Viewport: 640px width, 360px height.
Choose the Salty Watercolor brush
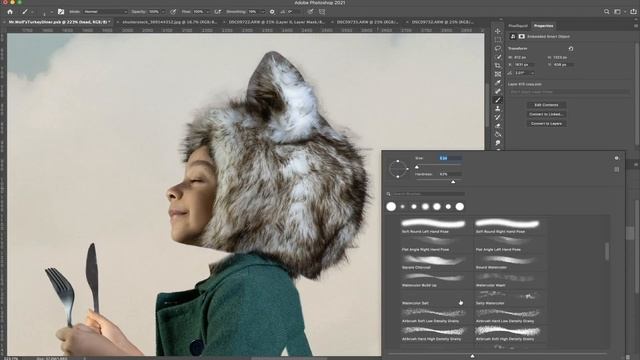pos(507,298)
